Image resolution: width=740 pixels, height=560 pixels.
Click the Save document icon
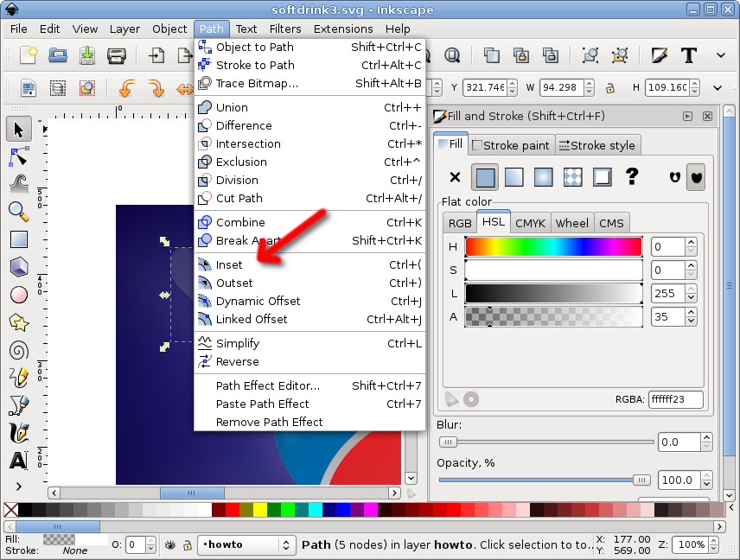click(x=86, y=55)
